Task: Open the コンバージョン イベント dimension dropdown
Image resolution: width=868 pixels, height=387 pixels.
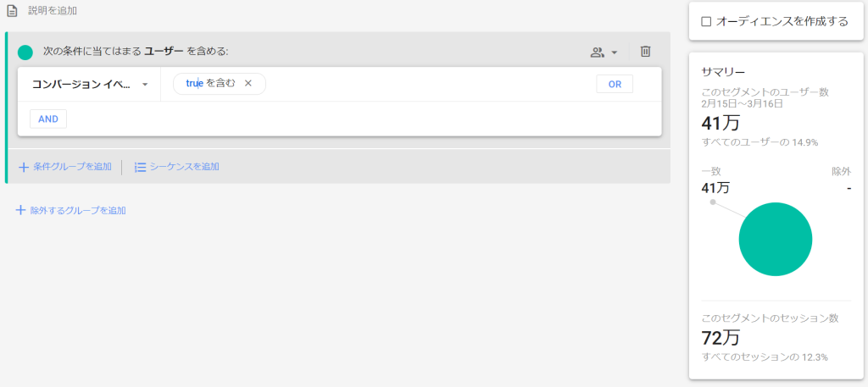Action: [x=90, y=84]
